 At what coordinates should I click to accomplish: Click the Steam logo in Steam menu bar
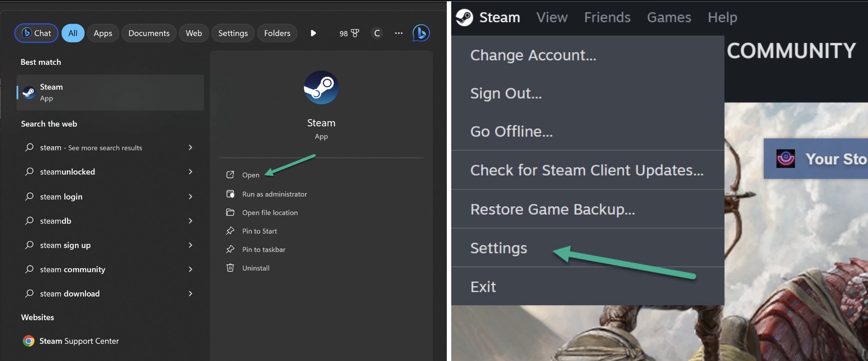click(x=464, y=17)
